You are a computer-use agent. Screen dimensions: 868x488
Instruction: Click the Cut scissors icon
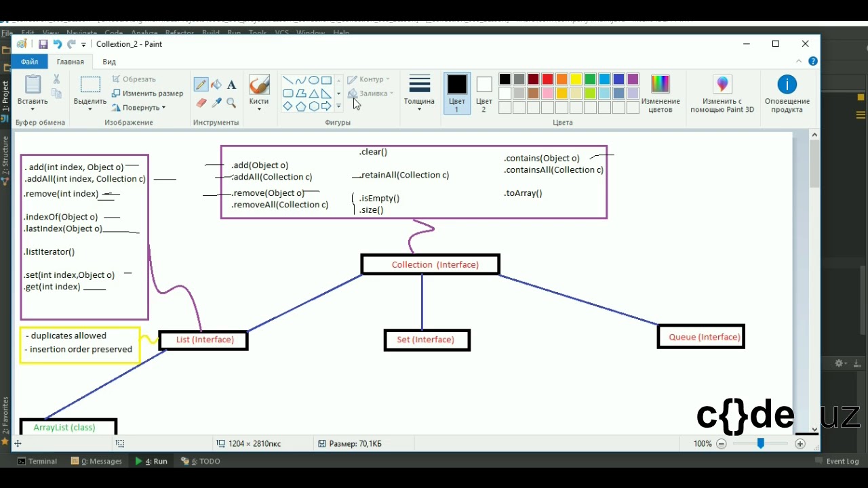click(56, 79)
